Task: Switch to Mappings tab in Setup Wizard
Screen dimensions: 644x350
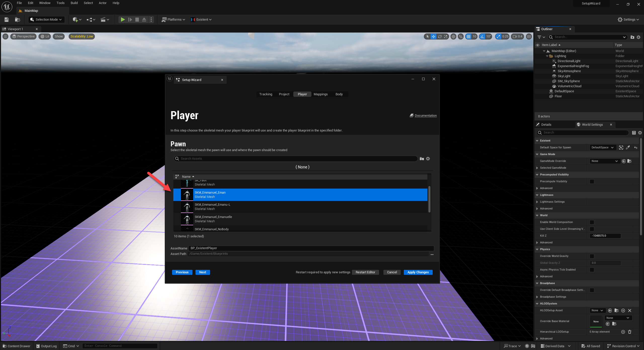Action: coord(320,94)
